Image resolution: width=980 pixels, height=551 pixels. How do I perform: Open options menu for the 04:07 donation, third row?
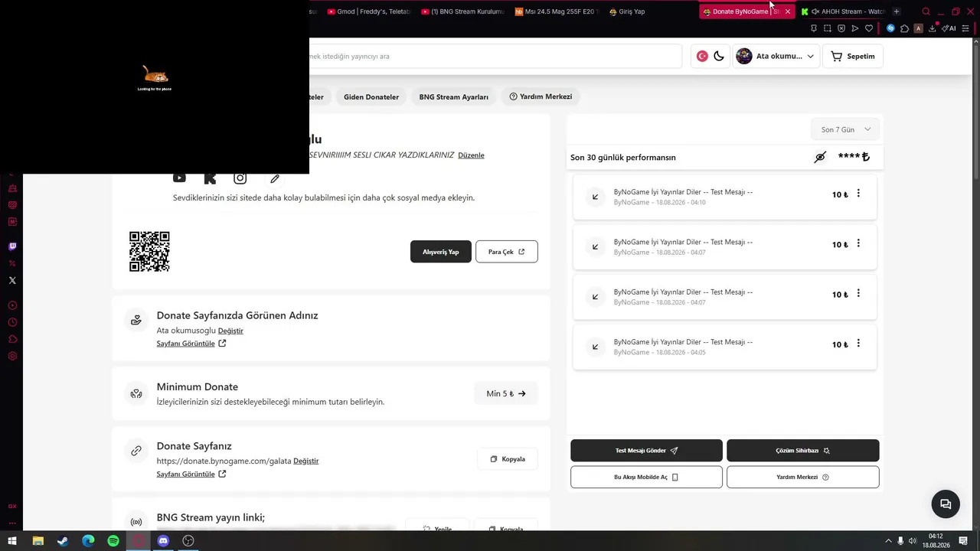858,293
